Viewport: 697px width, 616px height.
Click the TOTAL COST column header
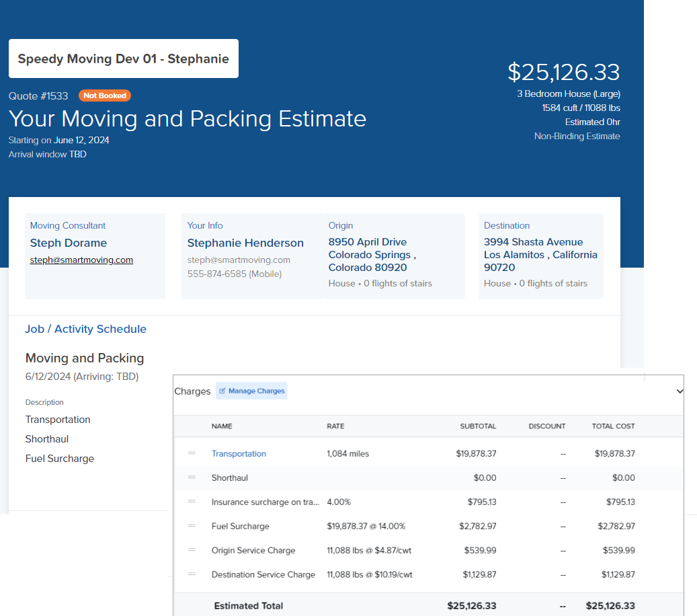(613, 426)
